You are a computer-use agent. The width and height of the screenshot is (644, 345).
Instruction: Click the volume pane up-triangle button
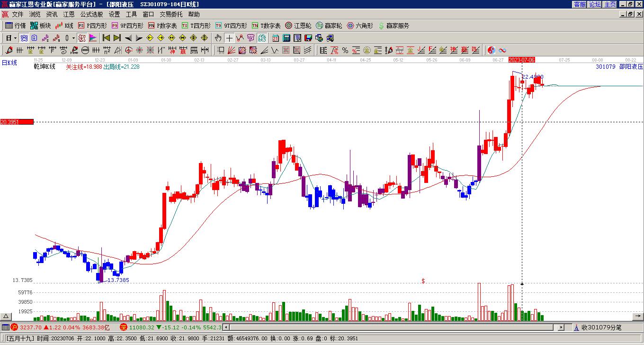click(x=7, y=316)
